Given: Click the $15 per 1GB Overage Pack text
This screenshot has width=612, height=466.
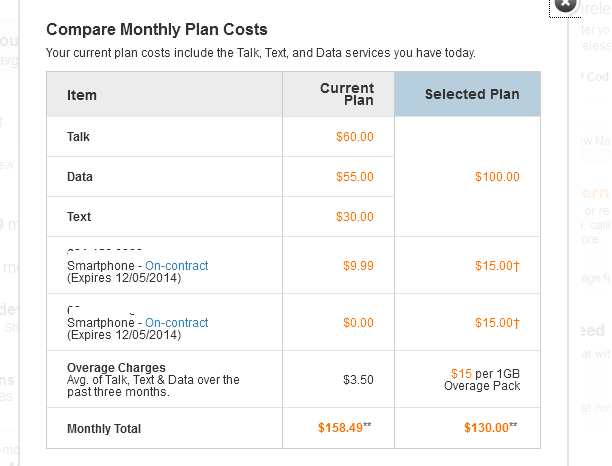Looking at the screenshot, I should click(484, 378).
